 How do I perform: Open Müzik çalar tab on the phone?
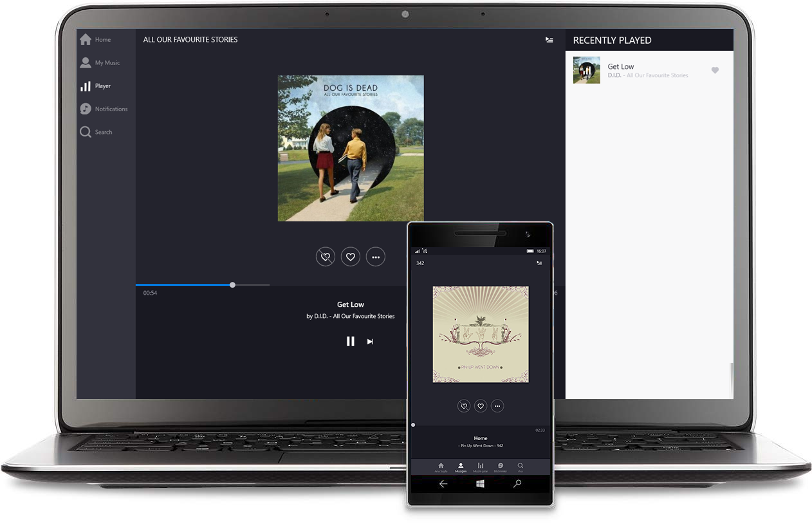[481, 467]
